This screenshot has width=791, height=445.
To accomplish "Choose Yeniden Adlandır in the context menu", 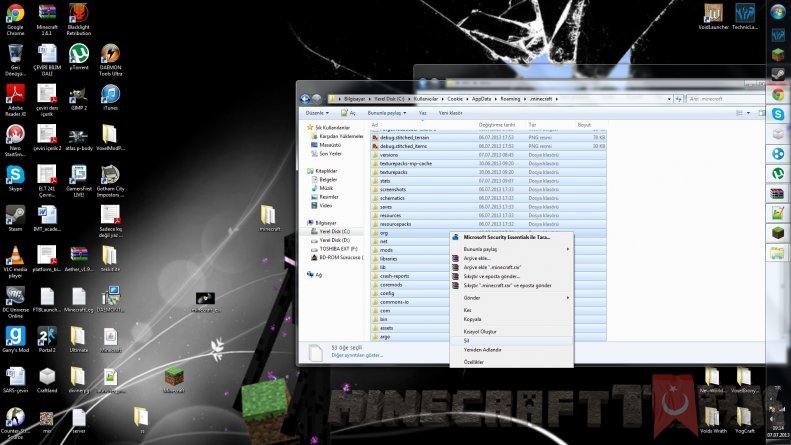I will point(512,350).
